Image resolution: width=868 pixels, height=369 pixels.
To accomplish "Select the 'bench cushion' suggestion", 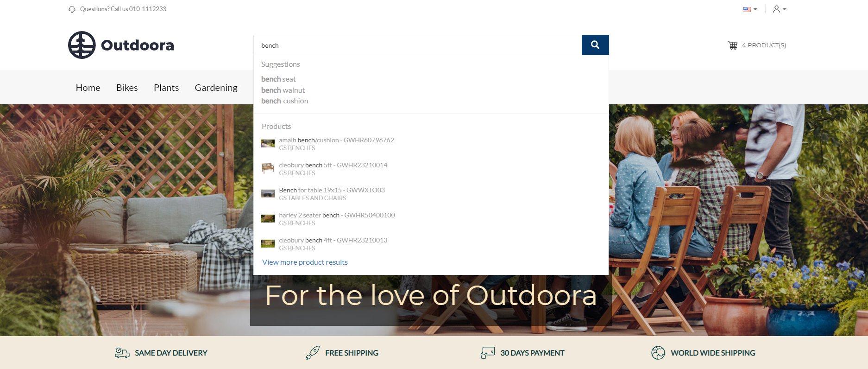I will tap(284, 101).
